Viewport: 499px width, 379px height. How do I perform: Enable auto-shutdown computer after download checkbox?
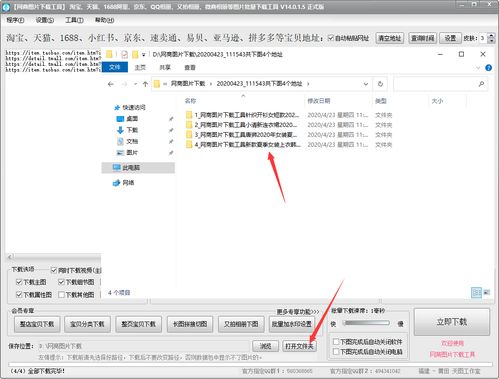[336, 352]
